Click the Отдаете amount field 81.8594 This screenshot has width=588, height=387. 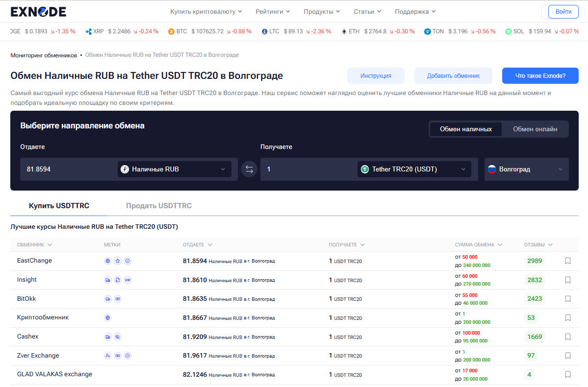point(69,169)
